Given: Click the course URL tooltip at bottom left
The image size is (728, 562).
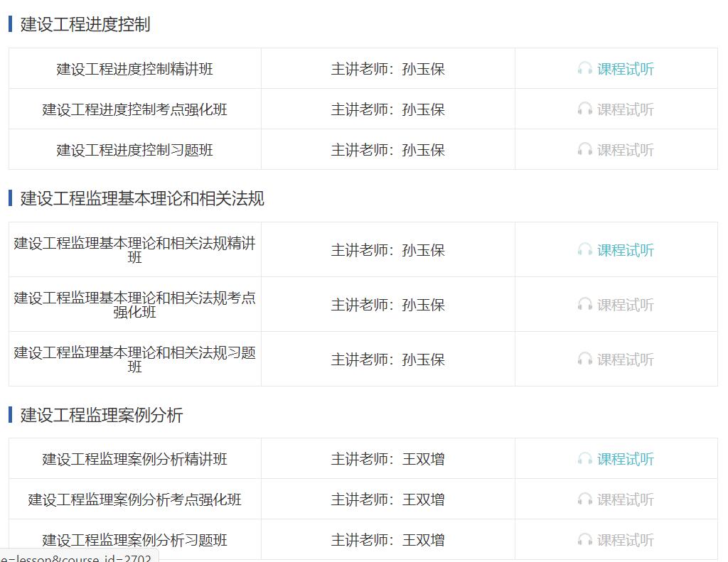Looking at the screenshot, I should [77, 557].
